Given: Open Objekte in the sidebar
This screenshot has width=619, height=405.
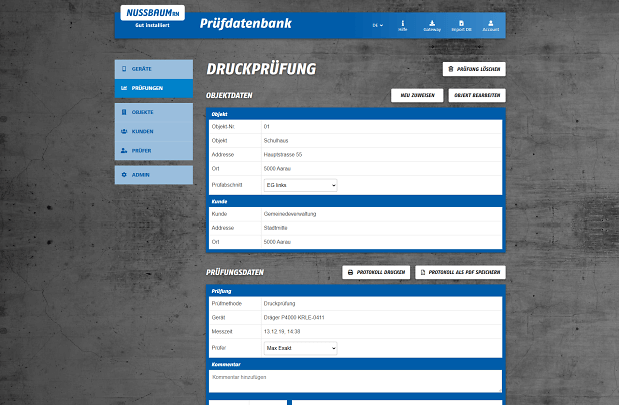Looking at the screenshot, I should tap(153, 112).
